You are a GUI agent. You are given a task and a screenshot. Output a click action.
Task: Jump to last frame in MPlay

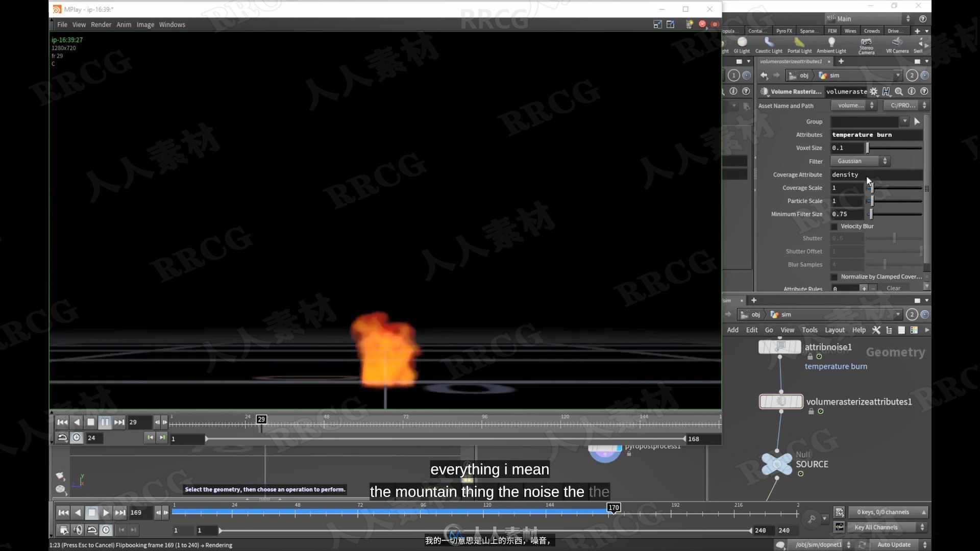pos(119,422)
